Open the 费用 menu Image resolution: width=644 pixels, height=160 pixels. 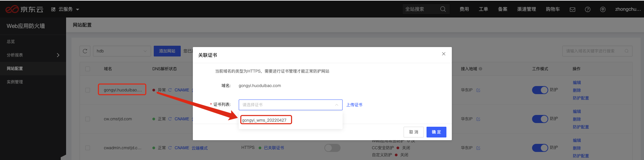click(x=464, y=9)
